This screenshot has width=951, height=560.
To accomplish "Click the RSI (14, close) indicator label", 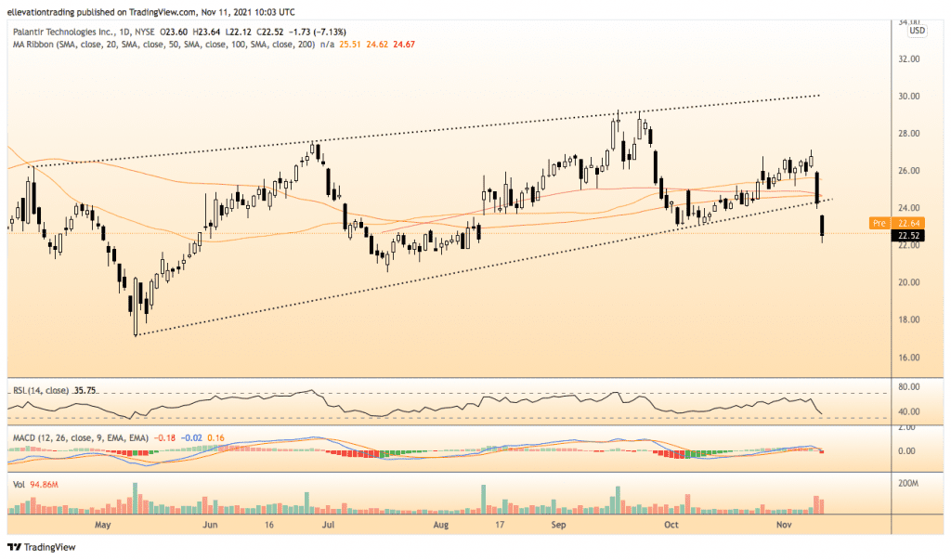I will (x=41, y=391).
